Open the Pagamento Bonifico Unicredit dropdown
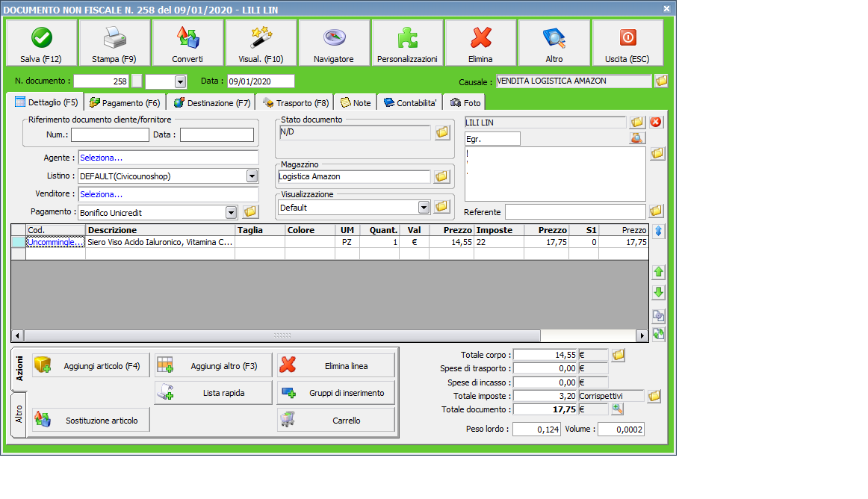868x499 pixels. [231, 213]
